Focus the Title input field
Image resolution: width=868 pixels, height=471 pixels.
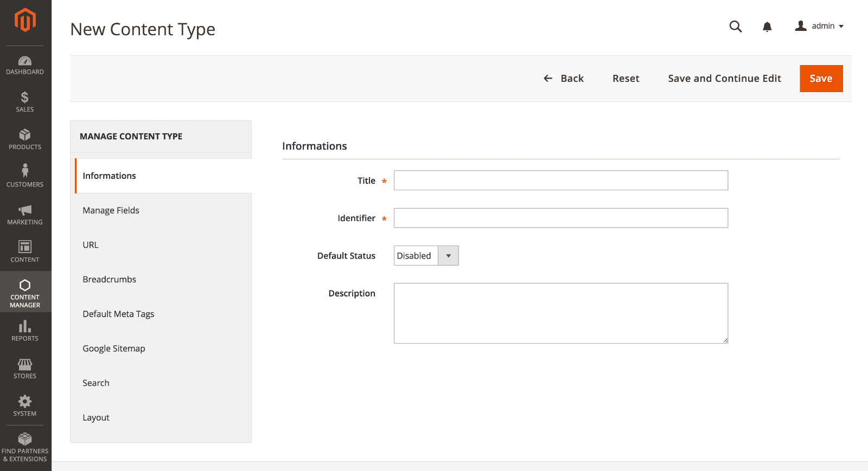561,180
